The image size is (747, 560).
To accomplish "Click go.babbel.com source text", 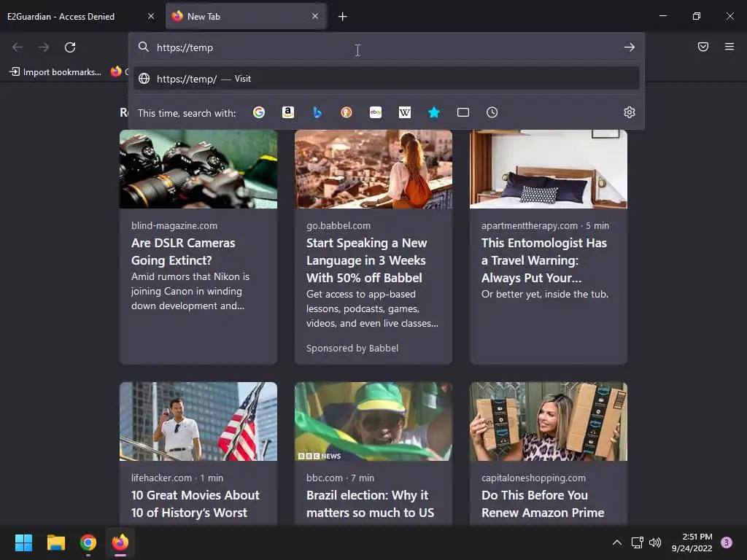I will pos(338,226).
